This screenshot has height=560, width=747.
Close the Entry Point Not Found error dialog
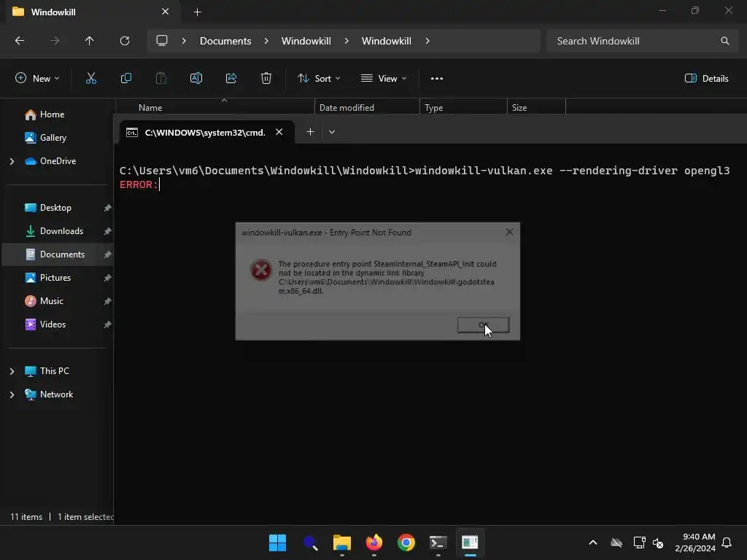(509, 232)
